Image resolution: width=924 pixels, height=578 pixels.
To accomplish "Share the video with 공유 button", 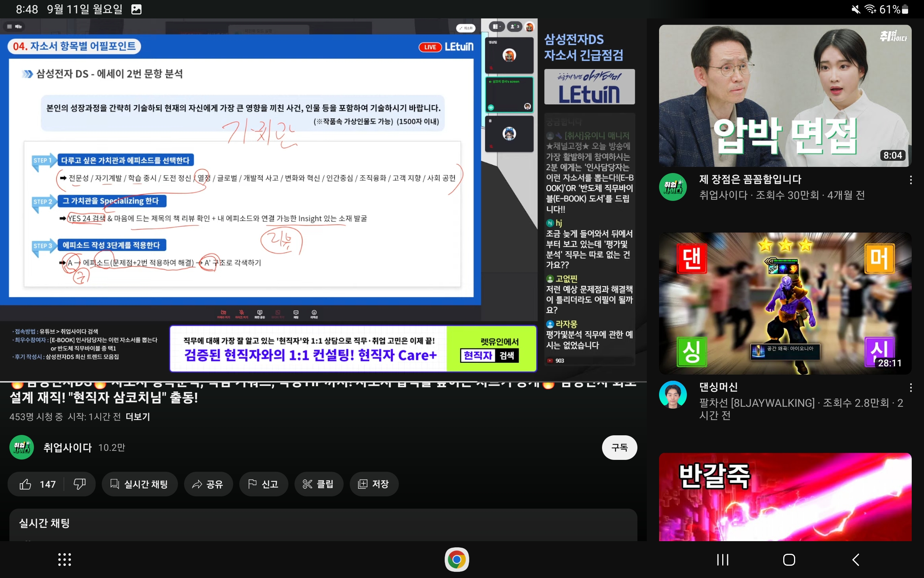I will (208, 484).
